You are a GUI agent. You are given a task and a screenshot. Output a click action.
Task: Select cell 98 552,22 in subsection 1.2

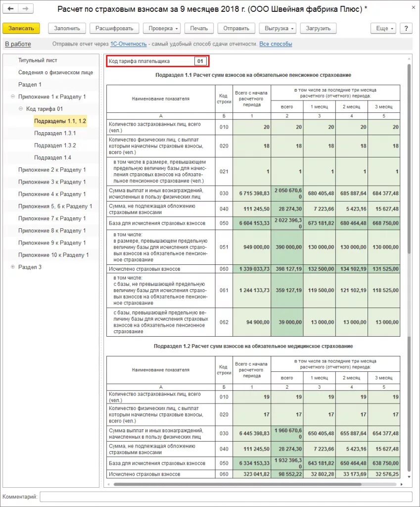click(x=287, y=474)
